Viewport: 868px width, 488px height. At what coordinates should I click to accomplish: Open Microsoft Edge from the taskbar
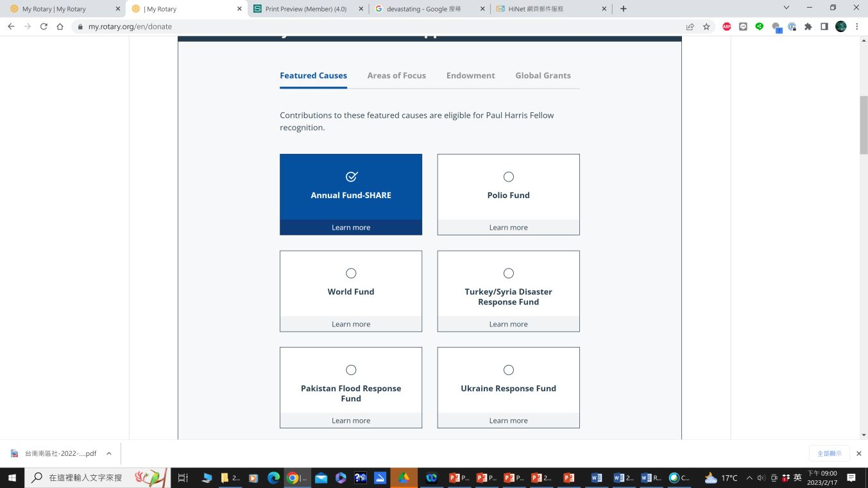[274, 478]
